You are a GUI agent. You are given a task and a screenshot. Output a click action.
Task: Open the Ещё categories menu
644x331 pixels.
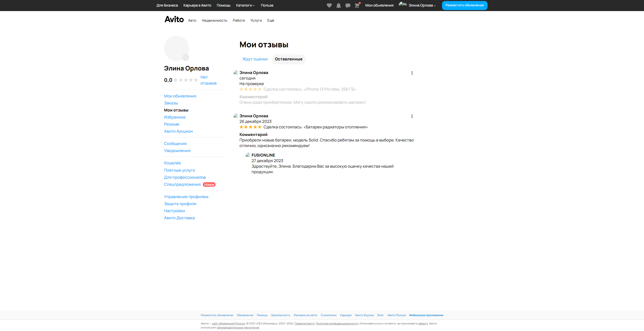coord(271,20)
